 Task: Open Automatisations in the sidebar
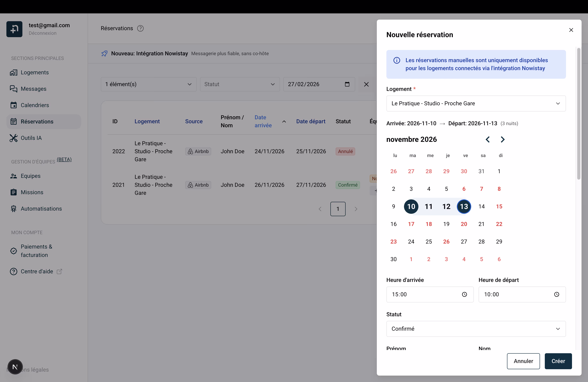(x=44, y=209)
